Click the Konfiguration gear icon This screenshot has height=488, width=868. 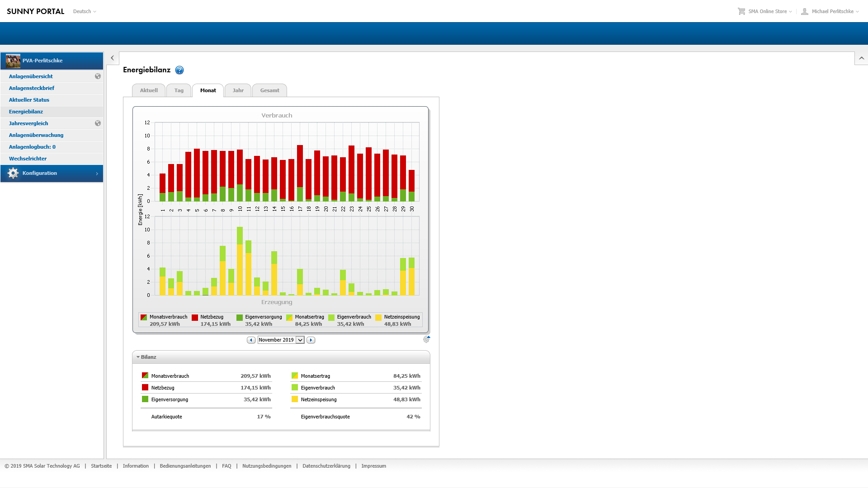(x=13, y=173)
